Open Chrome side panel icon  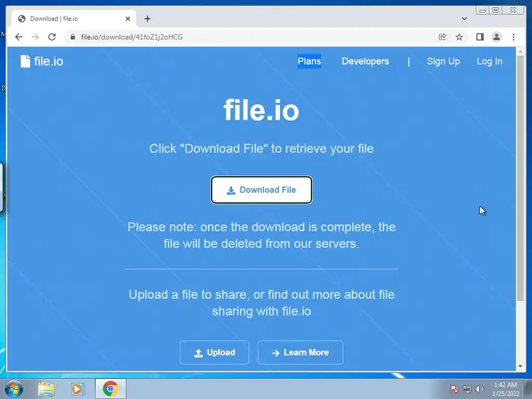click(x=480, y=37)
